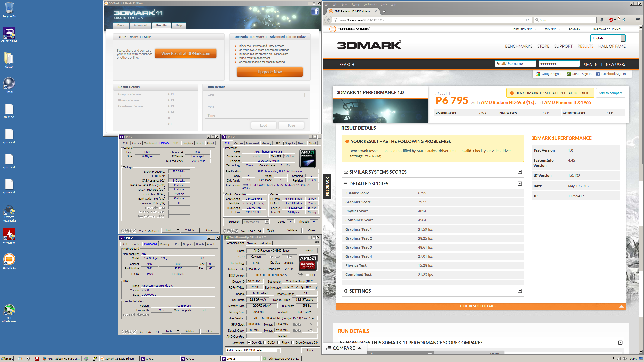Click the Email/Username input field
The image size is (644, 362).
pos(515,64)
